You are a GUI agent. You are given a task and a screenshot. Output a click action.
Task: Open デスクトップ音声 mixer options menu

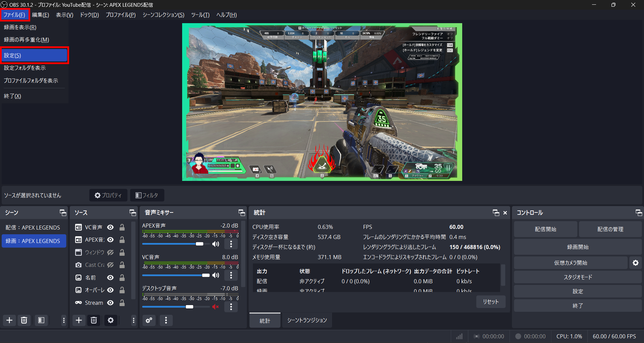click(231, 307)
